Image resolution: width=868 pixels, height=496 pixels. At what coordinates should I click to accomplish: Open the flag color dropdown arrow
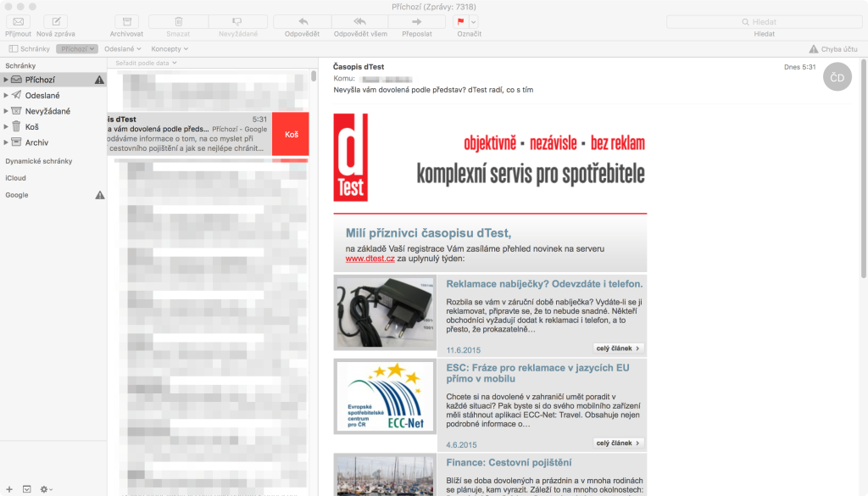tap(473, 21)
